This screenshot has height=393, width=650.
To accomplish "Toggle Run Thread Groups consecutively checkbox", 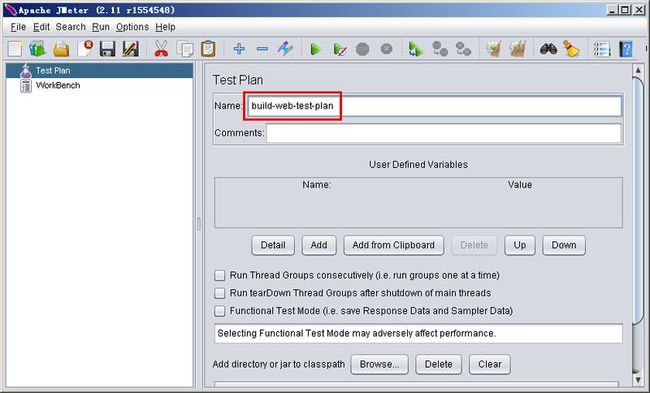I will pyautogui.click(x=220, y=275).
